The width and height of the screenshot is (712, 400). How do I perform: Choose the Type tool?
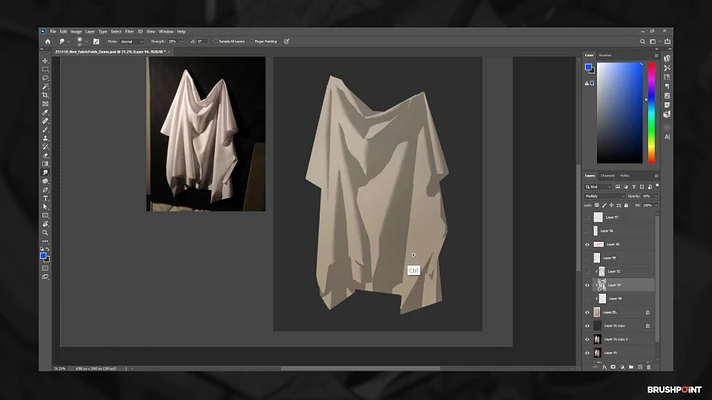(x=45, y=197)
